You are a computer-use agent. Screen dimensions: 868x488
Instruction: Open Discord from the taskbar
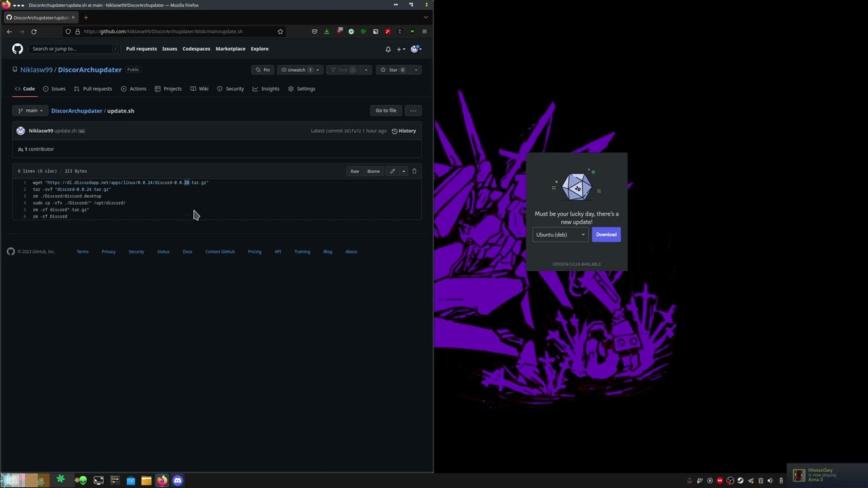point(178,481)
